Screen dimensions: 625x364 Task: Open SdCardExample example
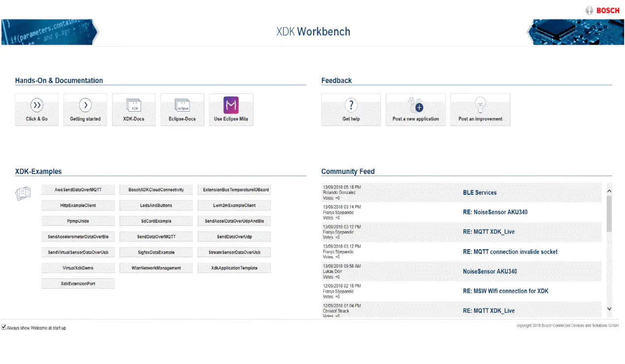(156, 221)
